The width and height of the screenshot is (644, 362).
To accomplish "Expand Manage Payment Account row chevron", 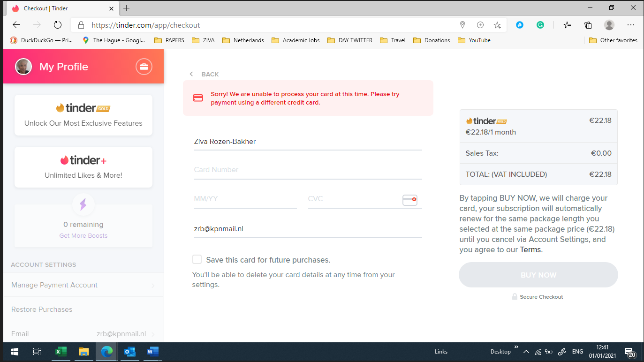I will coord(153,286).
